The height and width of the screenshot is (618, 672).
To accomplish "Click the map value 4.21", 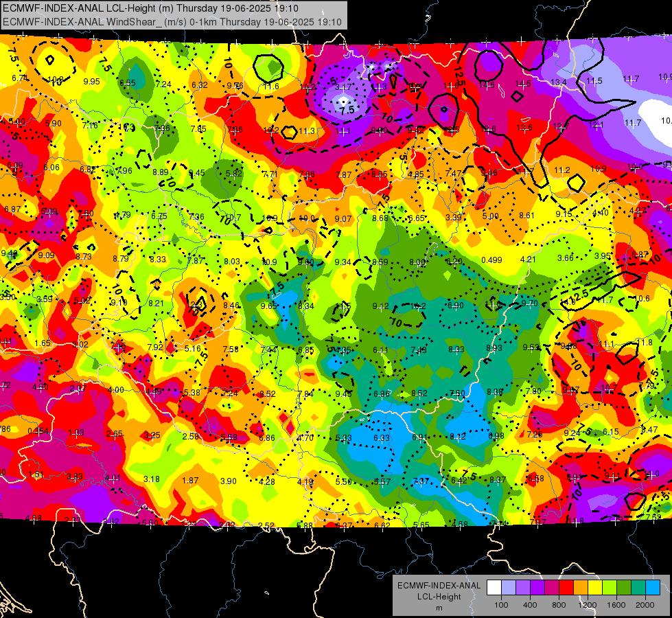I will pyautogui.click(x=528, y=259).
